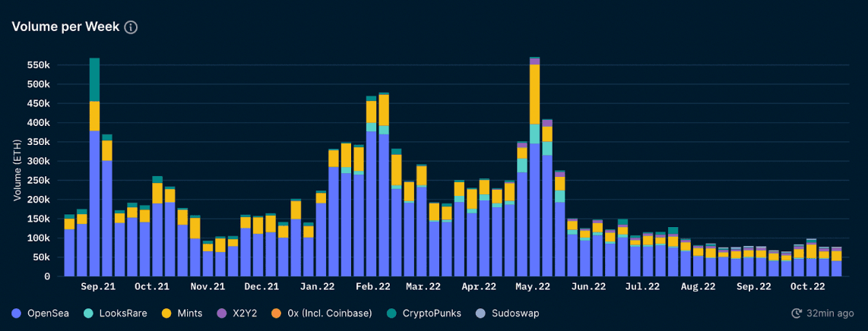Click the Feb.22 x-axis label
Image resolution: width=868 pixels, height=331 pixels.
[373, 287]
